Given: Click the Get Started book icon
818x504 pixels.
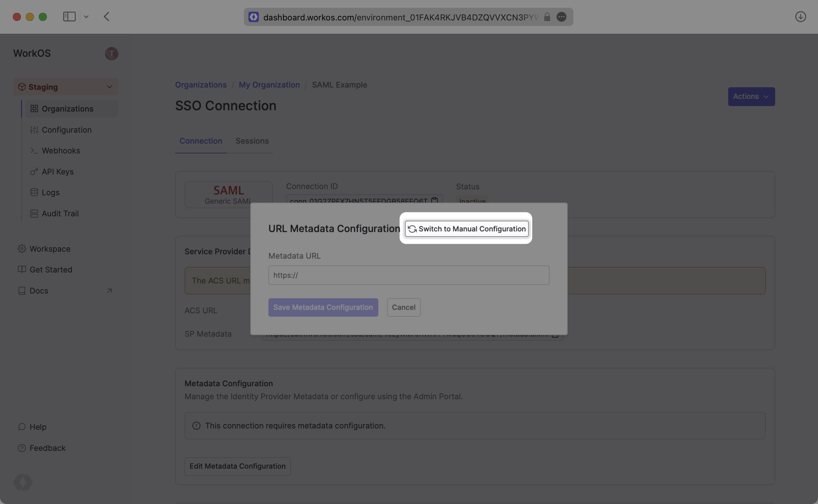Looking at the screenshot, I should [22, 269].
